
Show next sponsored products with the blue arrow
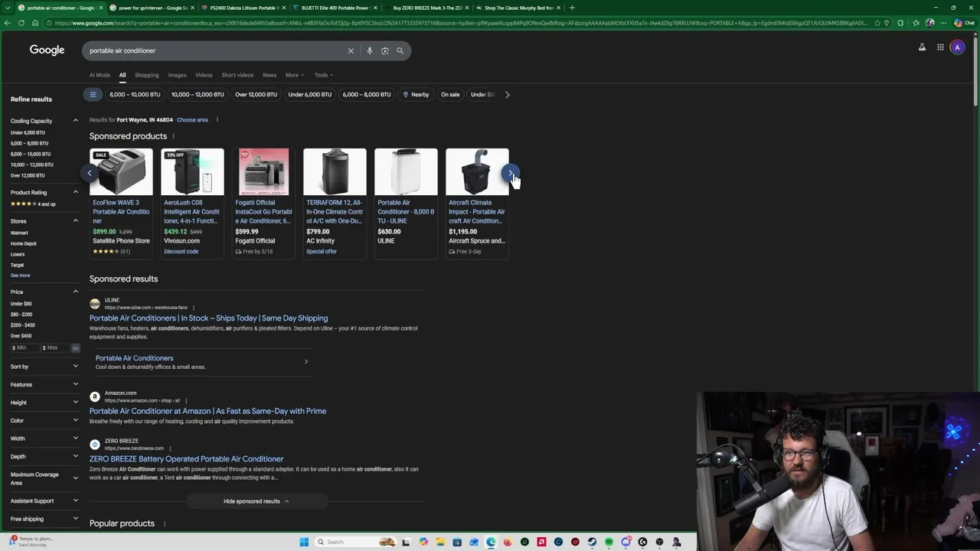(511, 173)
